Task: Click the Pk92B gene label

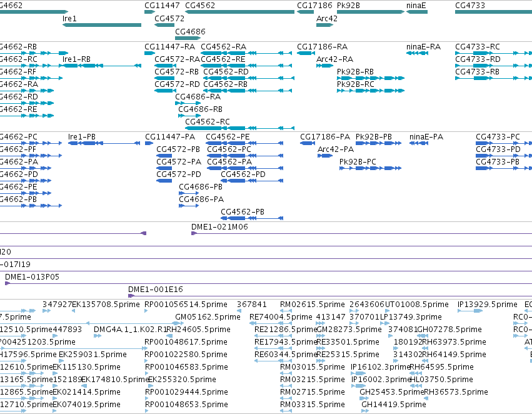Action: pos(348,6)
